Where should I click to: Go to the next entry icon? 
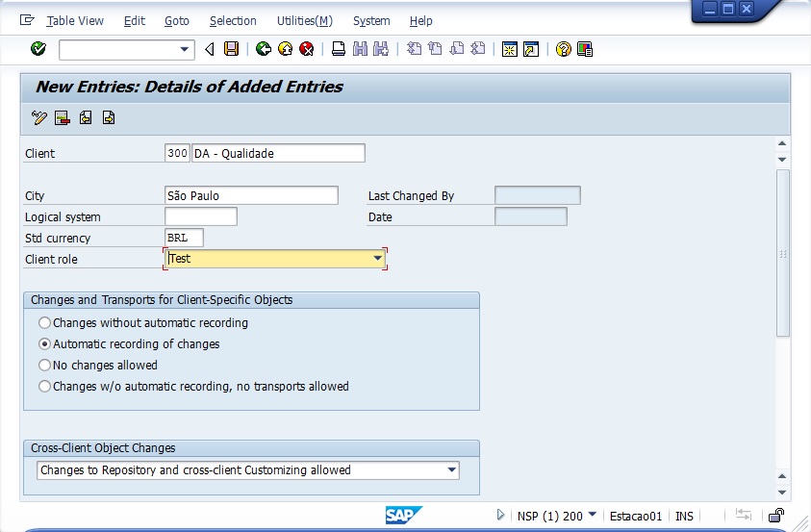tap(109, 118)
